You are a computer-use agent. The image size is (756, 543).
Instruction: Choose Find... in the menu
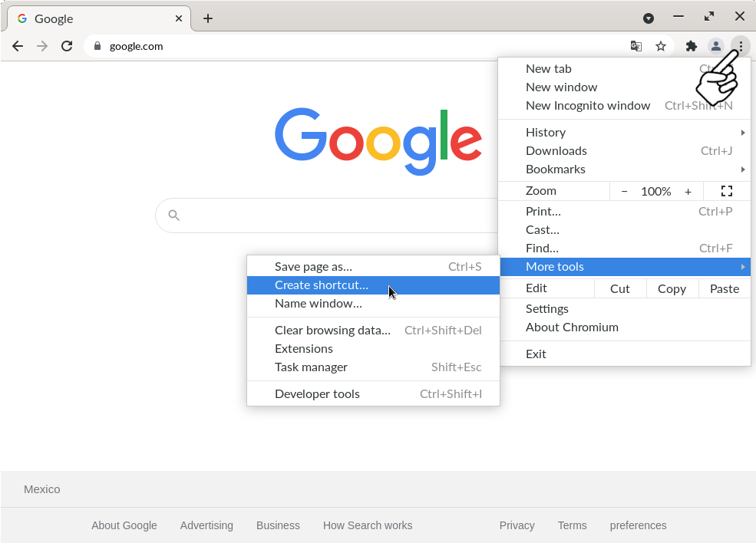click(625, 248)
